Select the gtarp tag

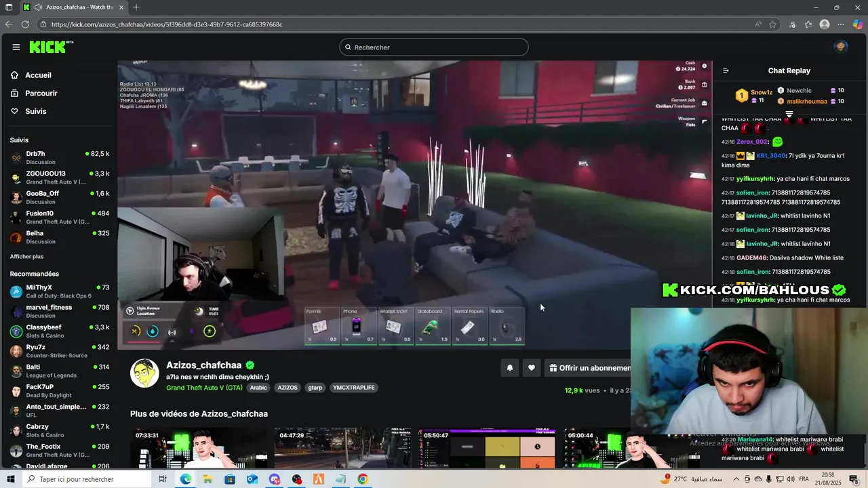pyautogui.click(x=315, y=388)
